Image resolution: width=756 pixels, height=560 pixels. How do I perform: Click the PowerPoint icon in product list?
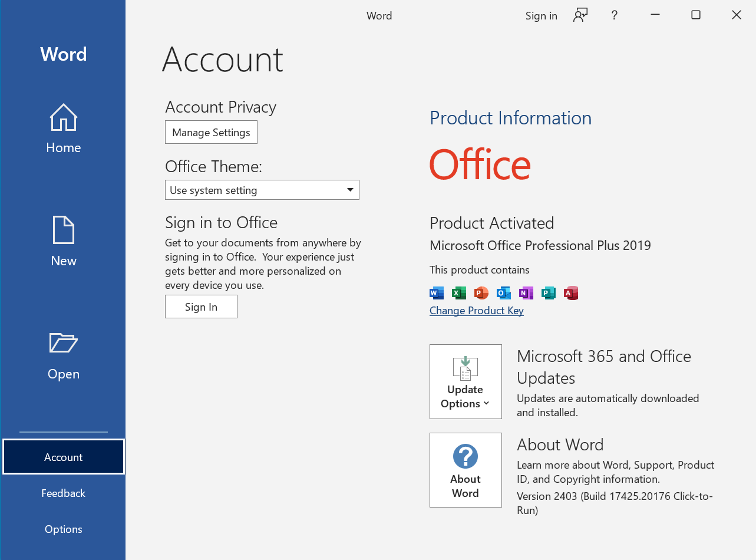pyautogui.click(x=481, y=293)
